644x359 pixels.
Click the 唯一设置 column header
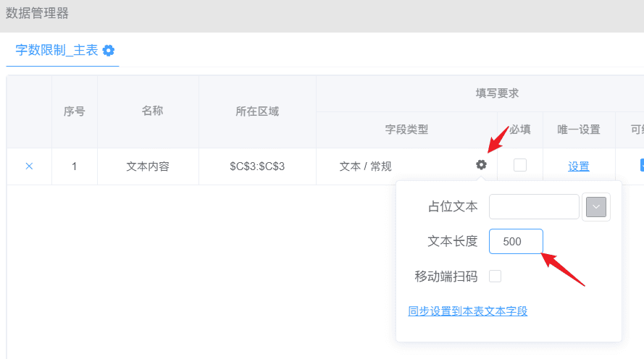[579, 130]
